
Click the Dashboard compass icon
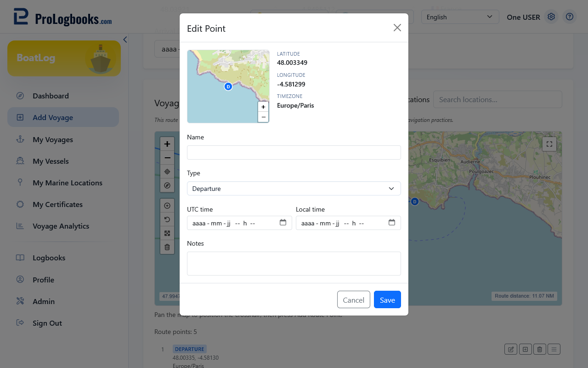click(20, 96)
